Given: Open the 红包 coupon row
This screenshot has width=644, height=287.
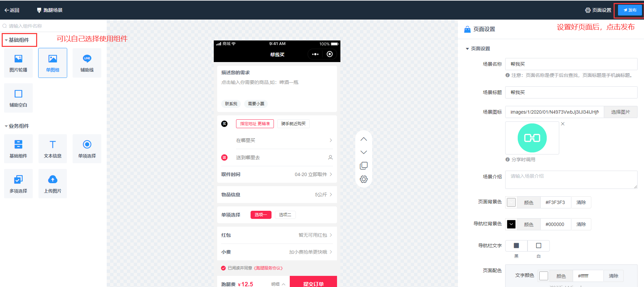Looking at the screenshot, I should [x=277, y=235].
